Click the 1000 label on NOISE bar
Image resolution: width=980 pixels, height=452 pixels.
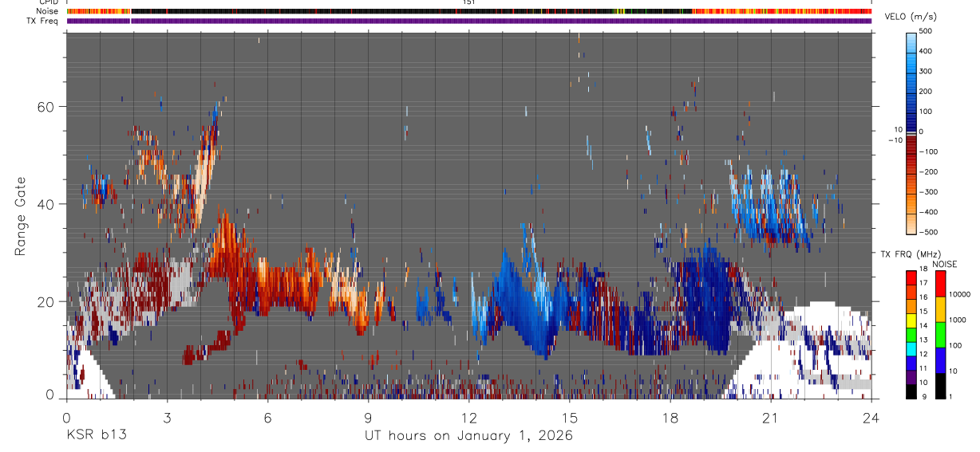(958, 320)
